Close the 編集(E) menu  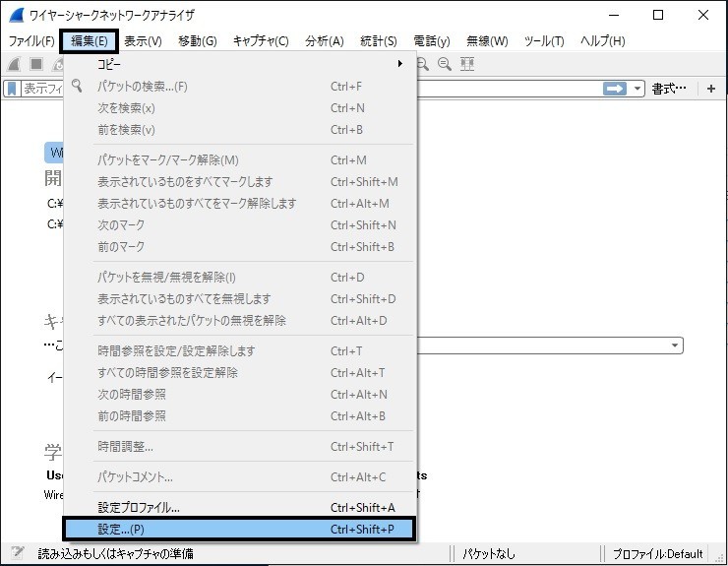tap(90, 41)
